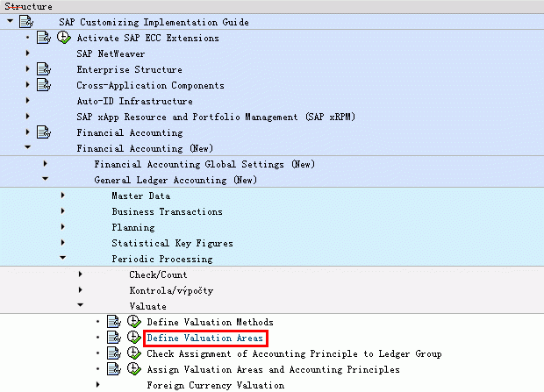
Task: Select the Kontrola/výpočty row text
Action: click(171, 290)
